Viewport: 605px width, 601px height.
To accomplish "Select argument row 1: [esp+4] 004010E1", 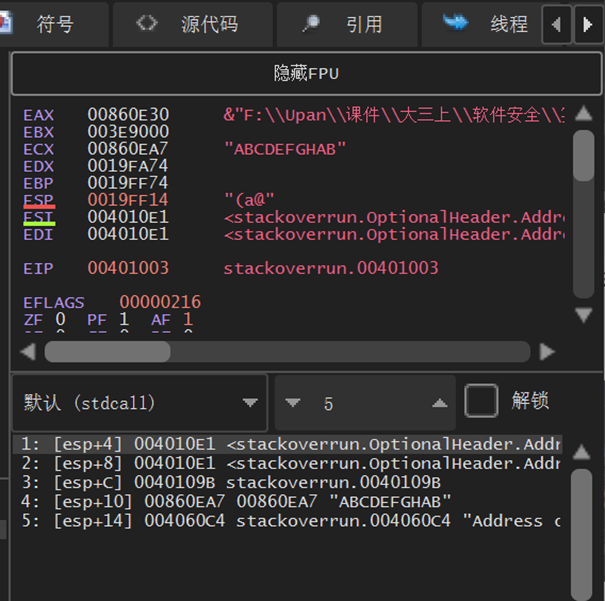I will point(287,444).
